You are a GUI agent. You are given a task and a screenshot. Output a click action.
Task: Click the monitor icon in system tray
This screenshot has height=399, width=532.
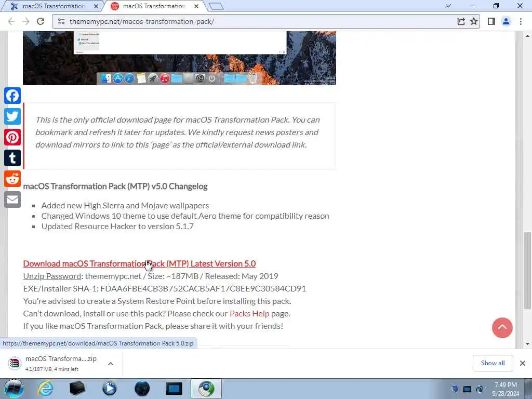[467, 389]
